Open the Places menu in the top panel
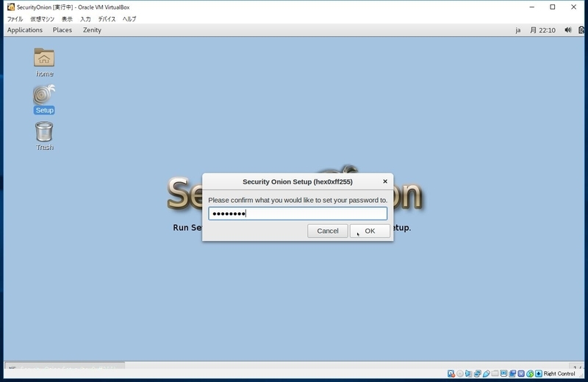Viewport: 588px width, 382px height. 62,30
